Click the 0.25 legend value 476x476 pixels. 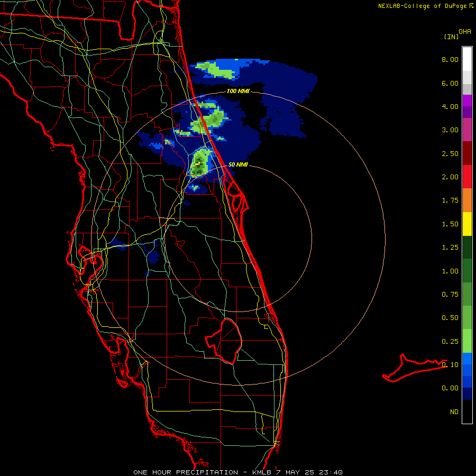point(450,342)
